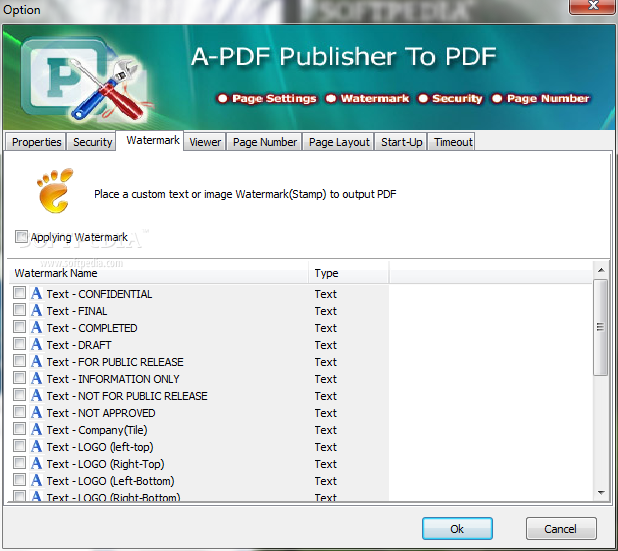The width and height of the screenshot is (618, 551).
Task: Switch to the Security tab
Action: 92,142
